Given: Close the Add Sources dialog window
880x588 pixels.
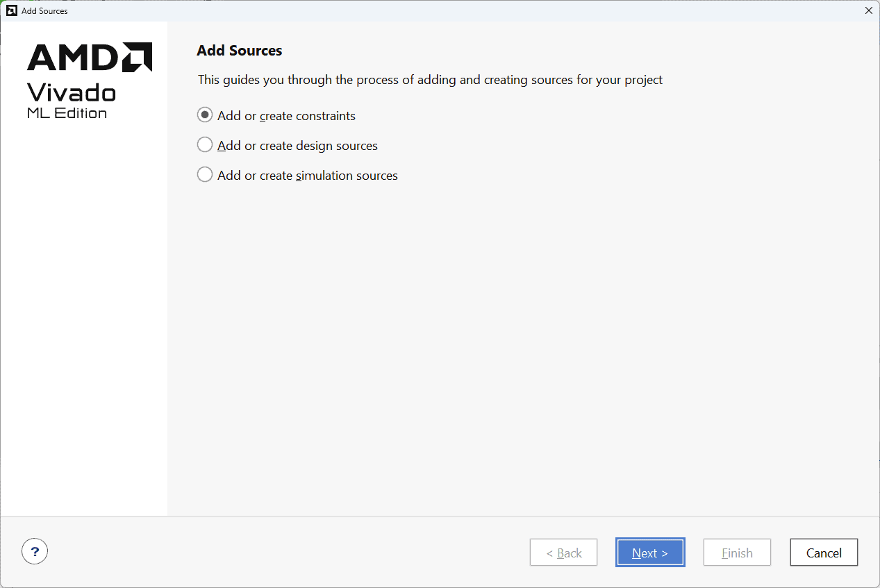Looking at the screenshot, I should pos(868,10).
